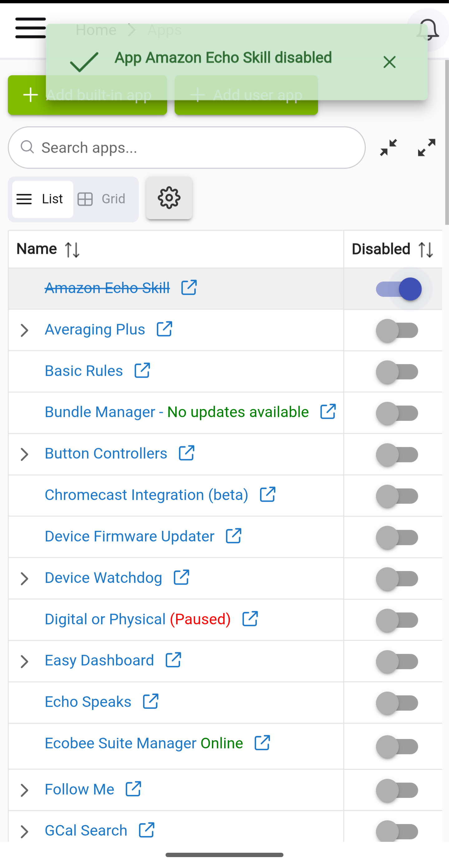Toggle disabled switch for Device Firmware Updater
This screenshot has height=868, width=449.
point(397,537)
